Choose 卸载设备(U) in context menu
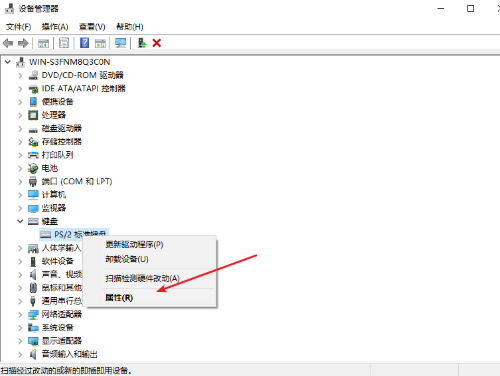Viewport: 500px width, 376px height. coord(127,259)
